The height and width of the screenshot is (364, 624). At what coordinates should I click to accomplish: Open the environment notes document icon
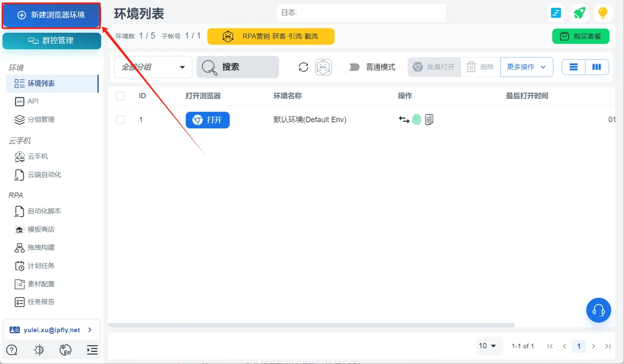pos(429,119)
